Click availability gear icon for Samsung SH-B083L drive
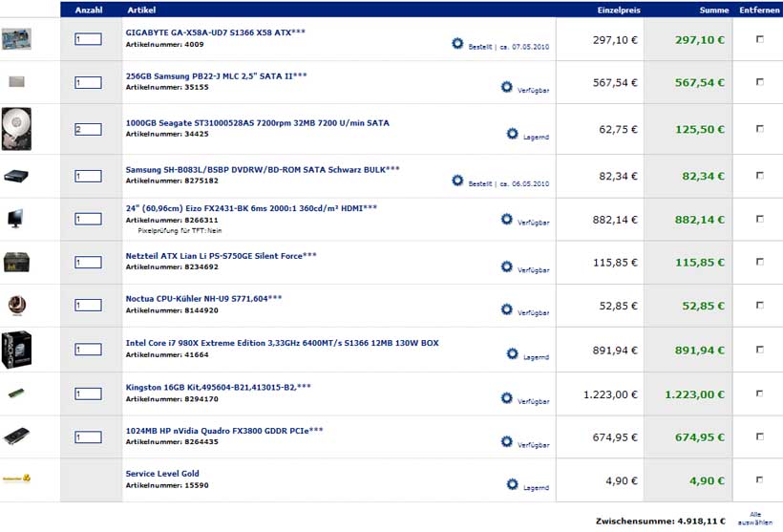This screenshot has width=783, height=532. click(457, 181)
